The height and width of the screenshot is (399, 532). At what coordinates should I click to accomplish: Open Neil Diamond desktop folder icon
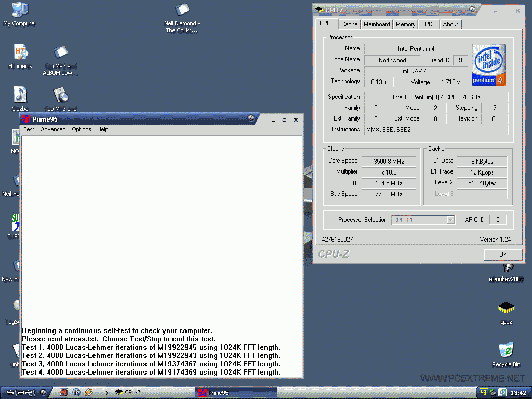coord(182,10)
